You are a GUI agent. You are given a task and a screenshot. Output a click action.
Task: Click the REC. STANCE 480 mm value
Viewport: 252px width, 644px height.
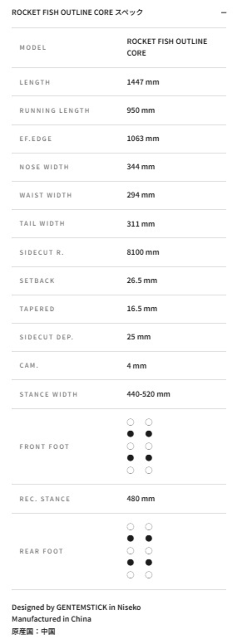click(141, 499)
